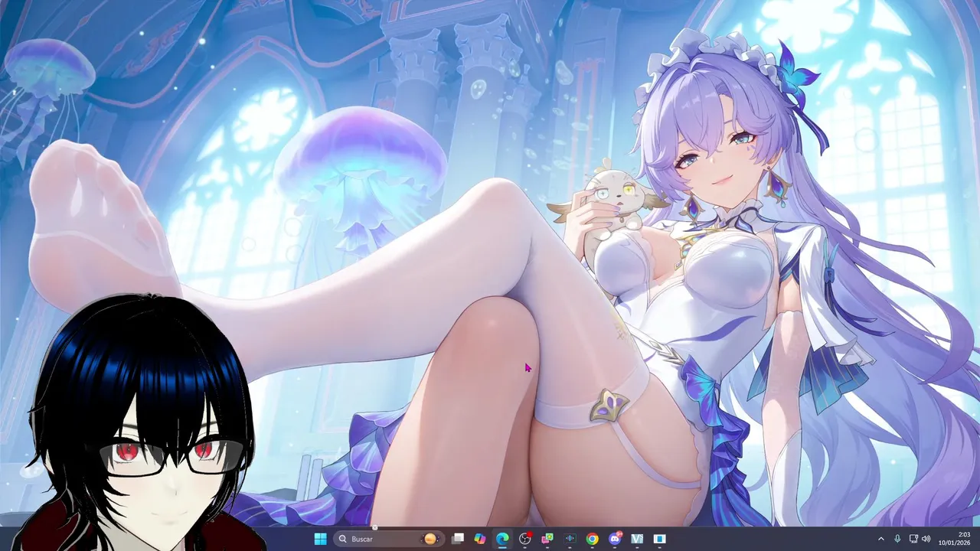Screen dimensions: 980x551
Task: Expand hidden system tray icons
Action: click(x=880, y=539)
